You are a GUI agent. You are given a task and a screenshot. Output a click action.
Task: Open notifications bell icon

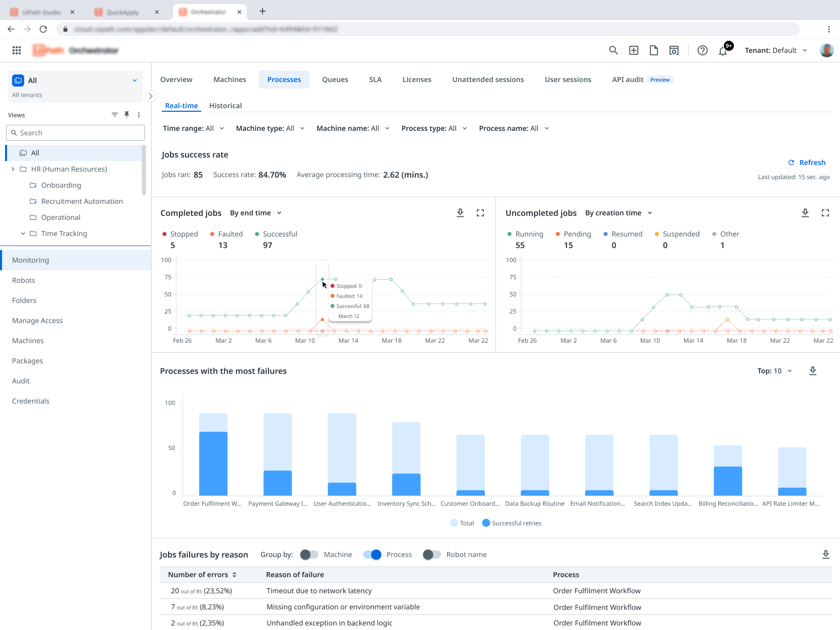click(723, 51)
